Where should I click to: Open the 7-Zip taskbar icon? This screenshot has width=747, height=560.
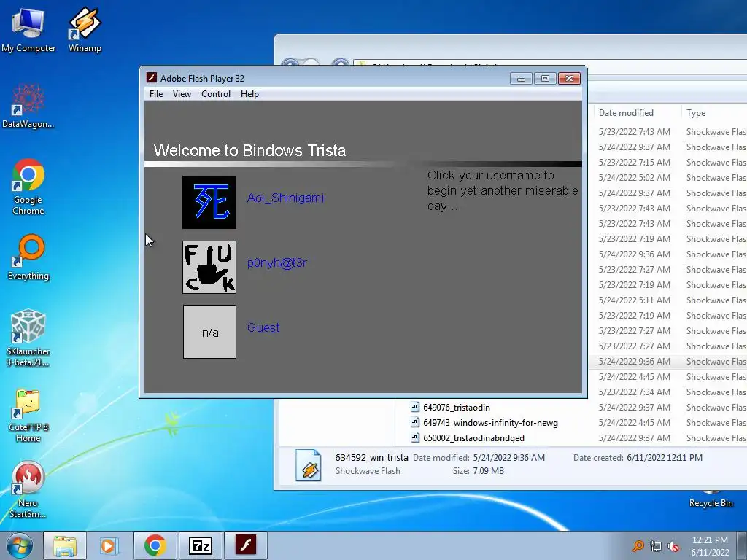pos(200,545)
